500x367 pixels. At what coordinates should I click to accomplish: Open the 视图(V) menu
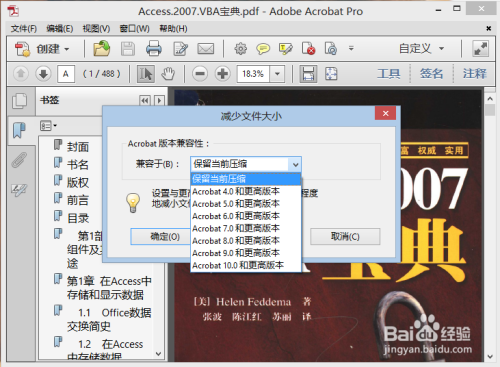pos(96,29)
